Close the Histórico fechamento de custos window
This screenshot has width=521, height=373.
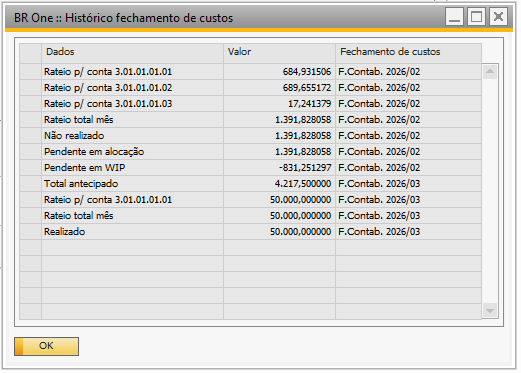[498, 17]
